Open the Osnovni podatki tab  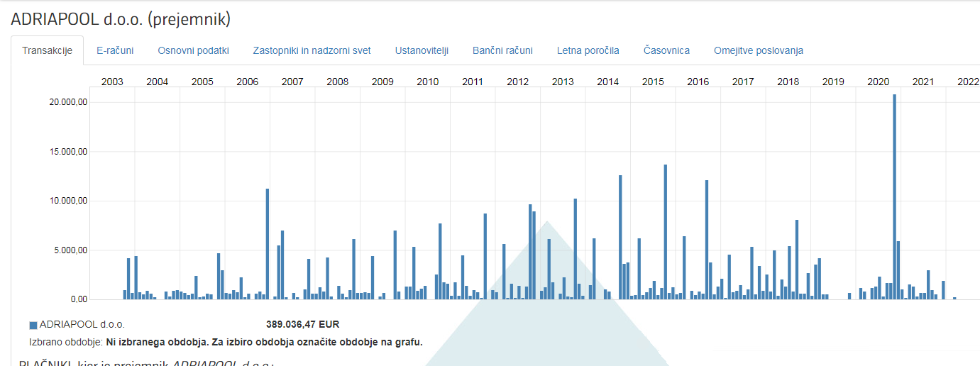click(193, 50)
